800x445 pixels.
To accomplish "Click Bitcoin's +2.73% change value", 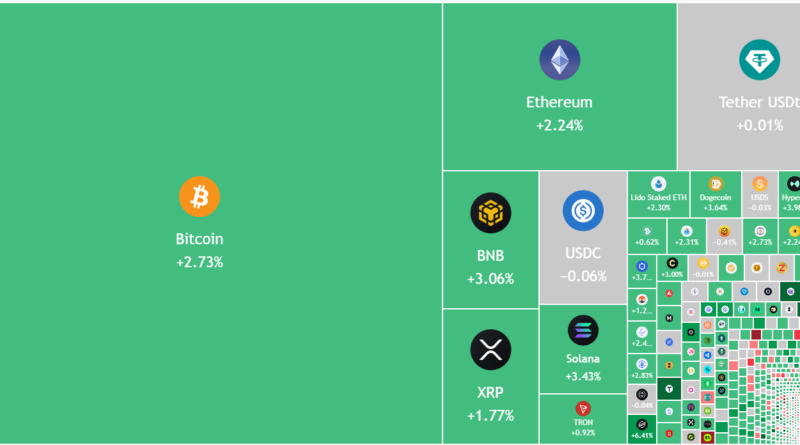I will coord(199,262).
